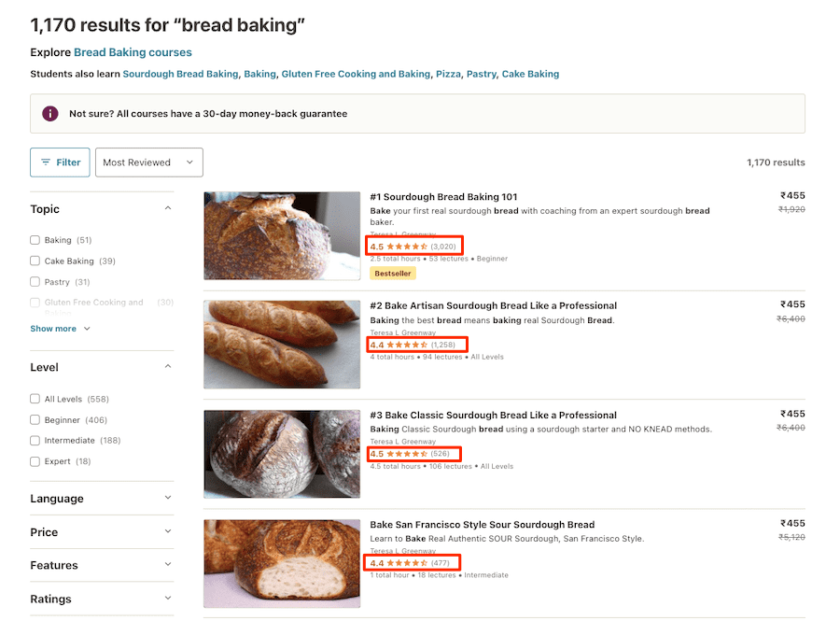
Task: Open the Most Reviewed sort dropdown
Action: 147,162
